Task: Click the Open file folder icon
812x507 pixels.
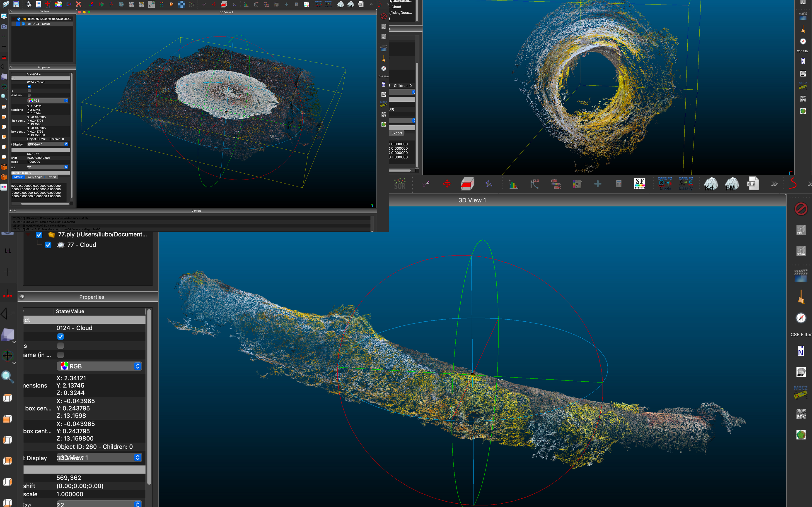Action: [x=6, y=4]
